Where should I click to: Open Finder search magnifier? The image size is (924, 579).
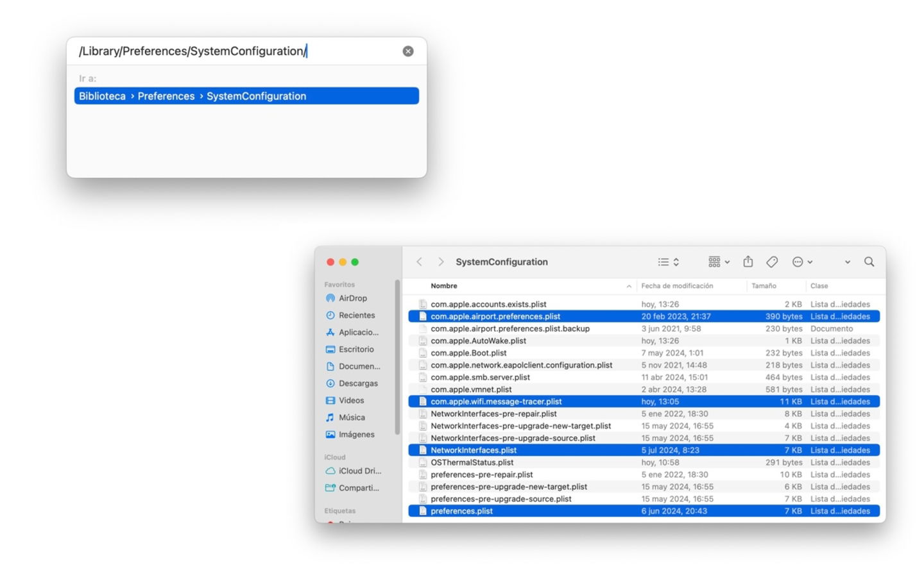coord(869,262)
